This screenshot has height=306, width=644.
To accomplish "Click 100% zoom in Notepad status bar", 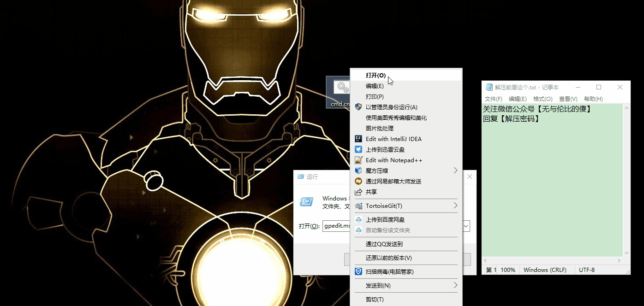I will click(507, 270).
